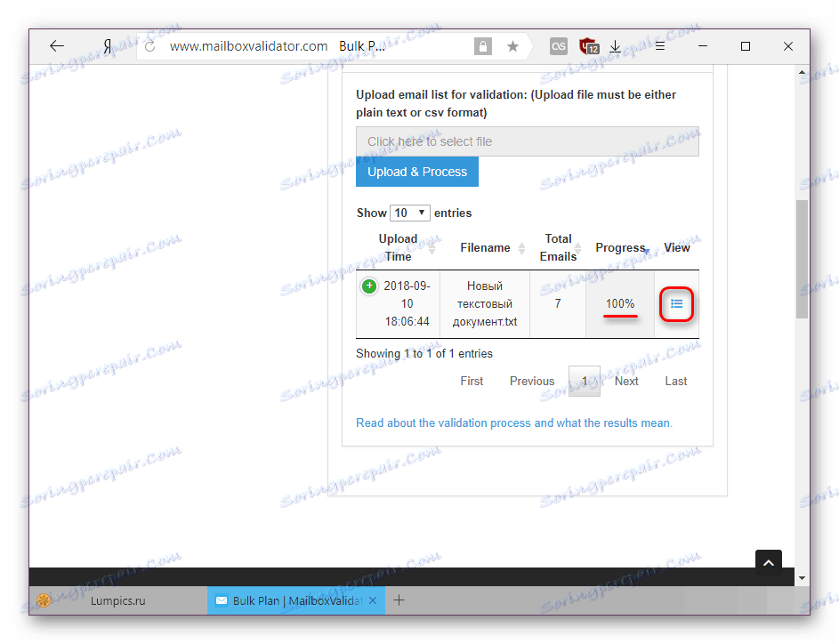View validation results list icon
The height and width of the screenshot is (644, 839).
pos(676,304)
